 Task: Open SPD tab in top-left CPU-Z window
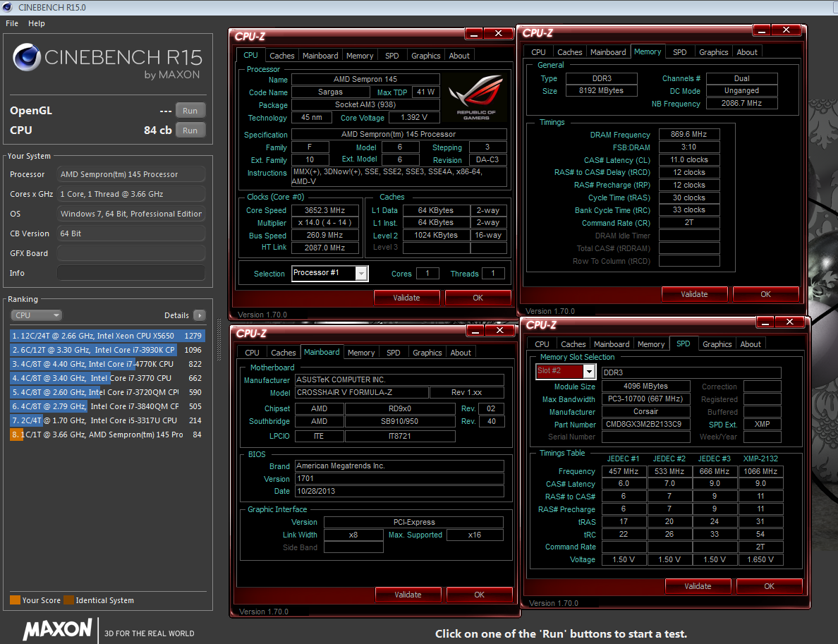point(391,56)
